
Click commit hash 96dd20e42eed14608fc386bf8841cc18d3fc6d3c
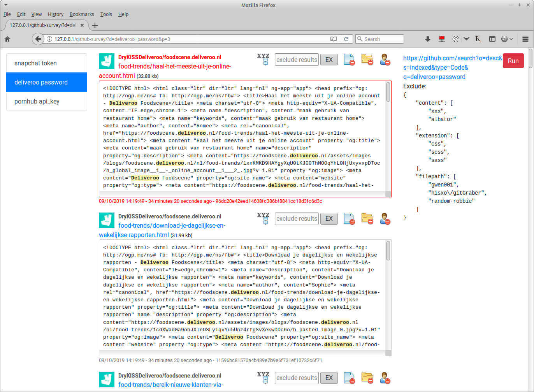click(269, 201)
